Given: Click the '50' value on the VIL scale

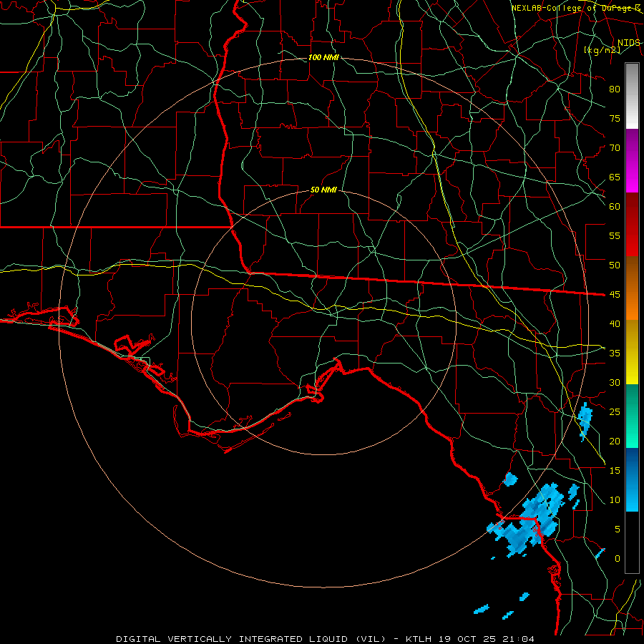Looking at the screenshot, I should (x=615, y=265).
